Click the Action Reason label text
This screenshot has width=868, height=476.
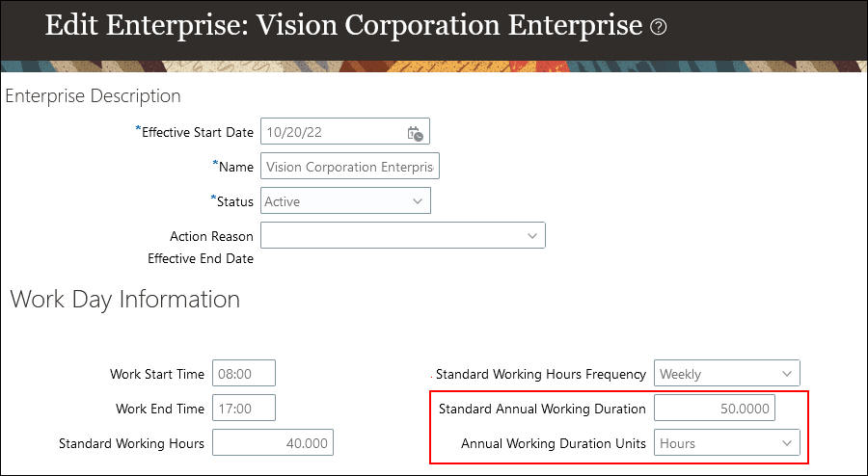[211, 236]
